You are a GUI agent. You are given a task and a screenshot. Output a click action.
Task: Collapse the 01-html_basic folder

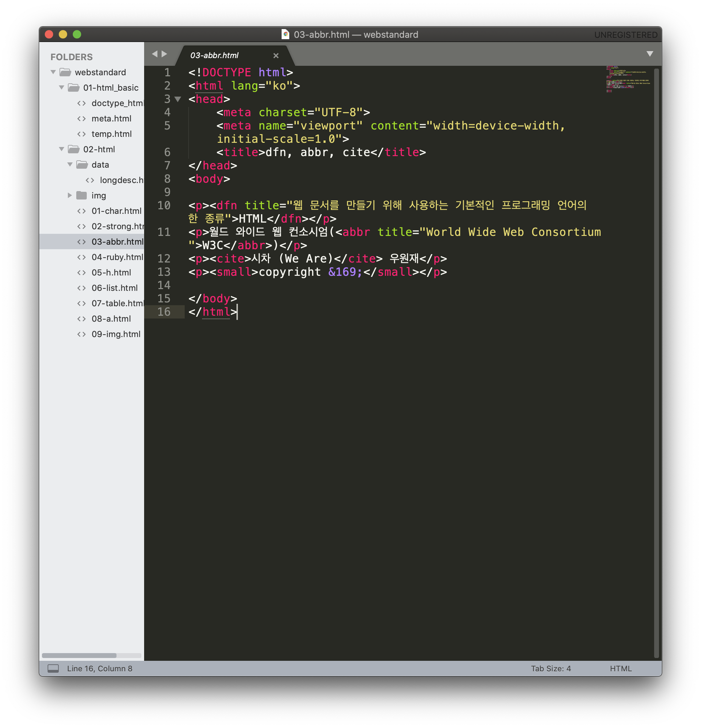pos(62,87)
